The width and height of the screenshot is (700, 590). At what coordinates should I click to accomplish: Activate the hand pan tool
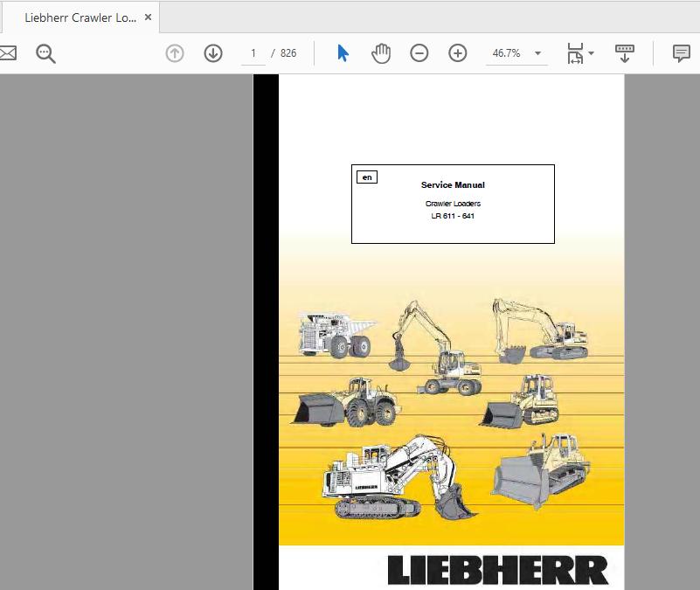pos(381,53)
